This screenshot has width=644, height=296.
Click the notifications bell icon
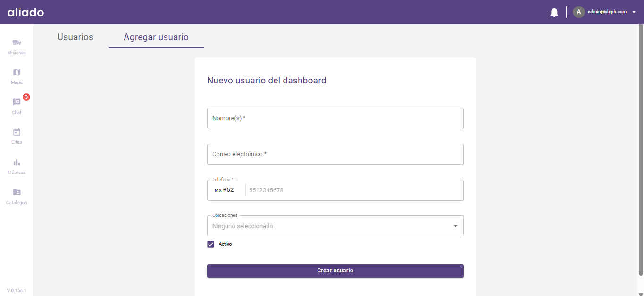click(x=554, y=12)
